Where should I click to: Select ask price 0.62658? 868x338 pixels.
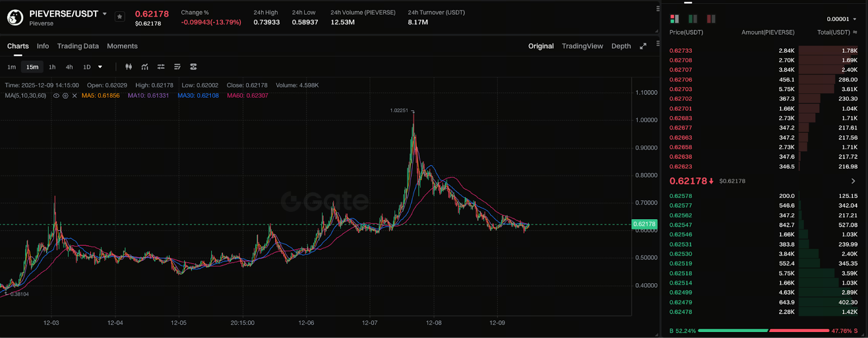tap(681, 147)
